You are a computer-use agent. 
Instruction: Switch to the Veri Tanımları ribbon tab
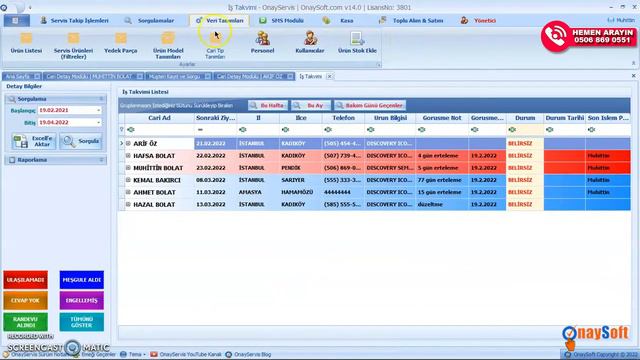(220, 20)
